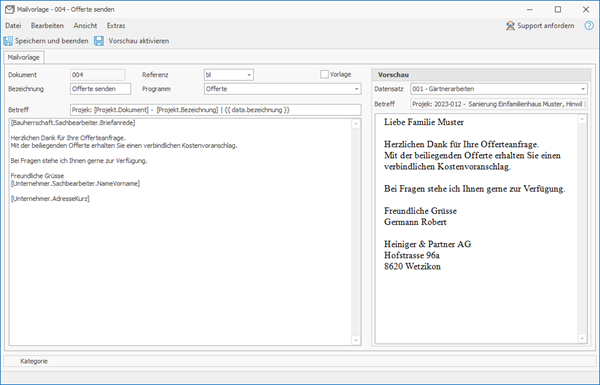Viewport: 600px width, 385px height.
Task: Open the Bearbeiten menu
Action: coord(47,26)
